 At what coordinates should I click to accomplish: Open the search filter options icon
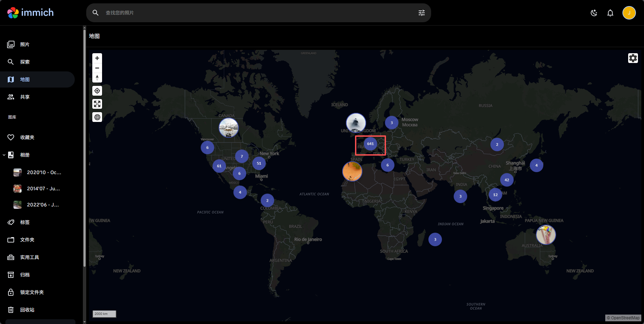[x=422, y=13]
